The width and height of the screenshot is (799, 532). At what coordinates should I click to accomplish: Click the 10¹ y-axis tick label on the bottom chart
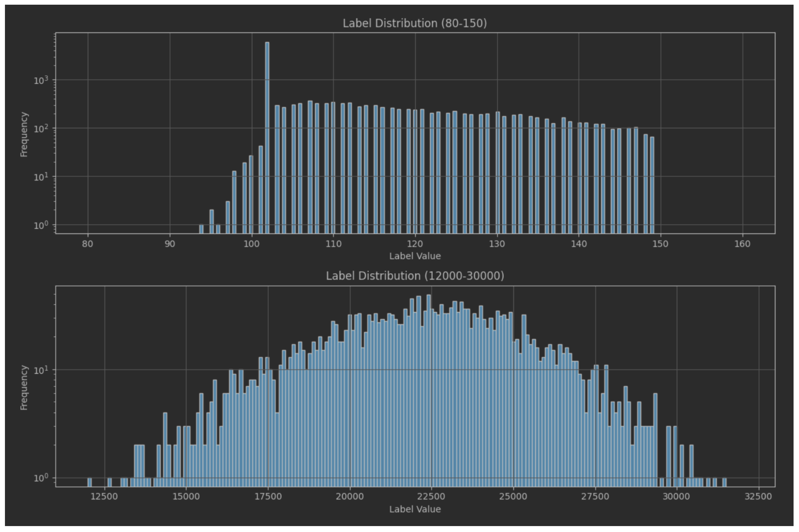click(41, 370)
